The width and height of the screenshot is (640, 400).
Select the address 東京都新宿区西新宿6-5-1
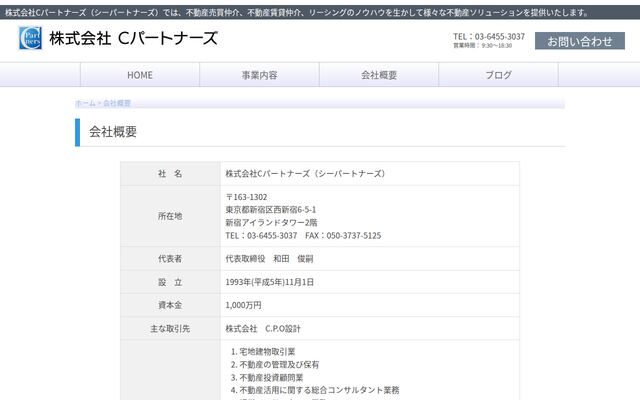(x=271, y=210)
